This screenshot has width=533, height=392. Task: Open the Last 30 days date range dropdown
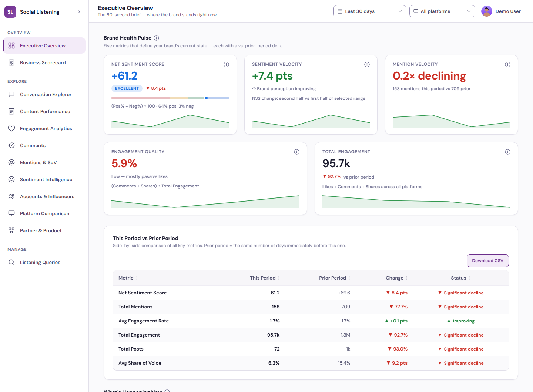click(x=370, y=11)
